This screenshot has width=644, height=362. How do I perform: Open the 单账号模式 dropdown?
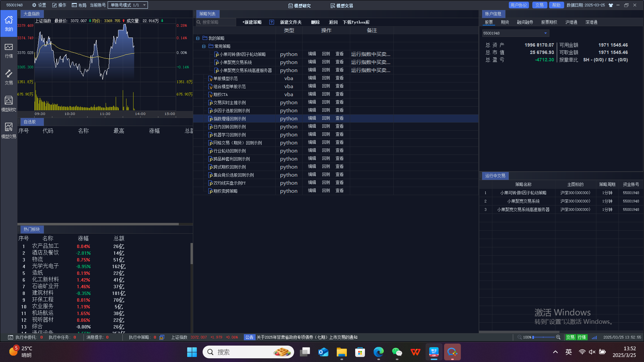[128, 5]
